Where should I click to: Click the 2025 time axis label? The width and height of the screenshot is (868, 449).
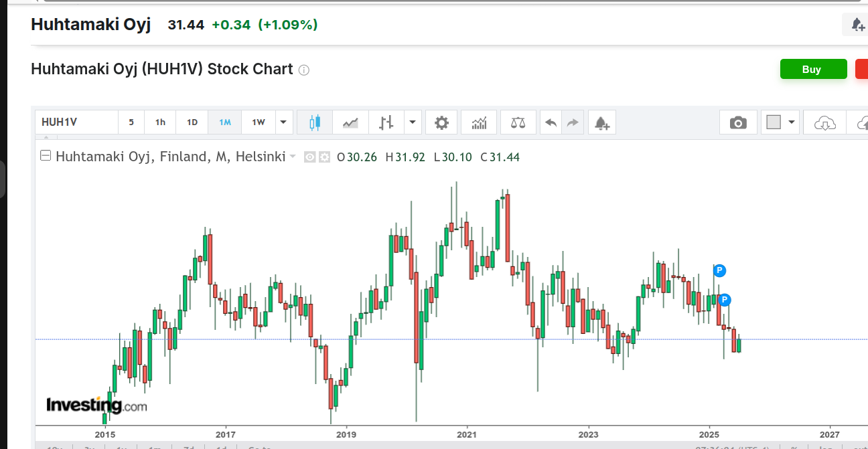709,434
